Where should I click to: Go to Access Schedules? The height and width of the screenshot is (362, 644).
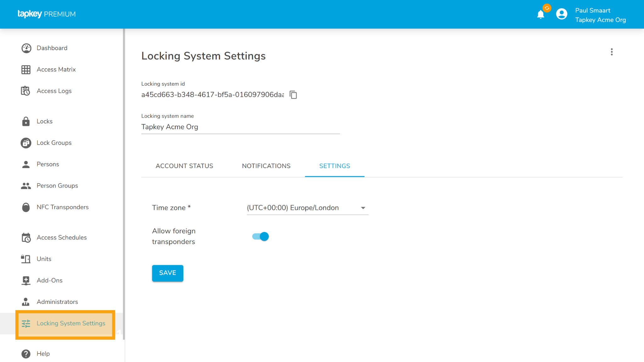tap(62, 238)
